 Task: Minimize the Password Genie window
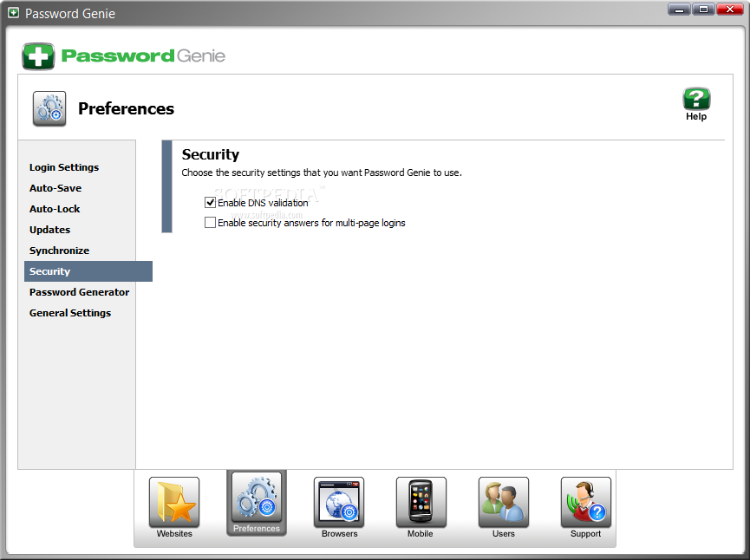point(679,9)
